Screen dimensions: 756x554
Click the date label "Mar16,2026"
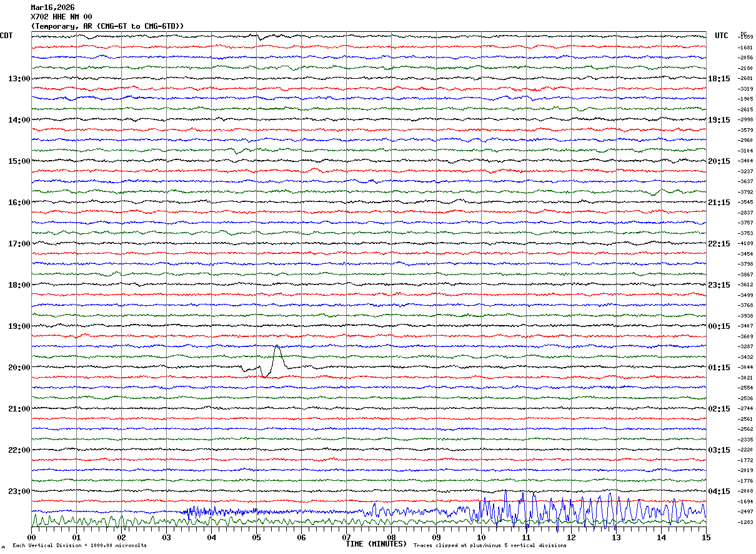tap(52, 8)
